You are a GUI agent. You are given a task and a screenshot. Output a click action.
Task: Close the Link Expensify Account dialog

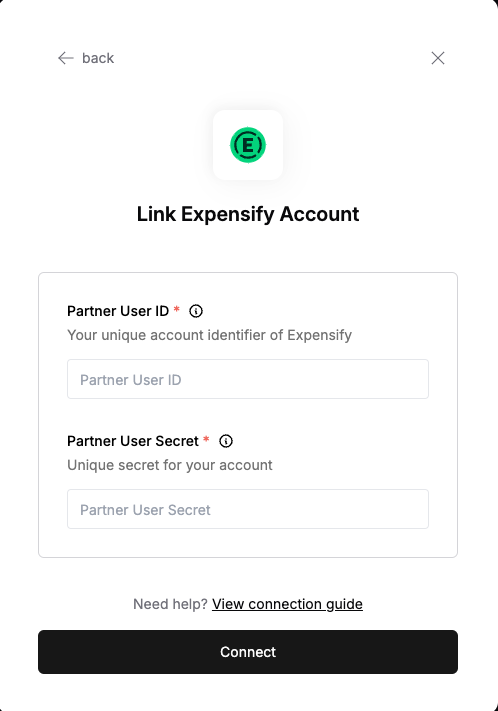[438, 58]
